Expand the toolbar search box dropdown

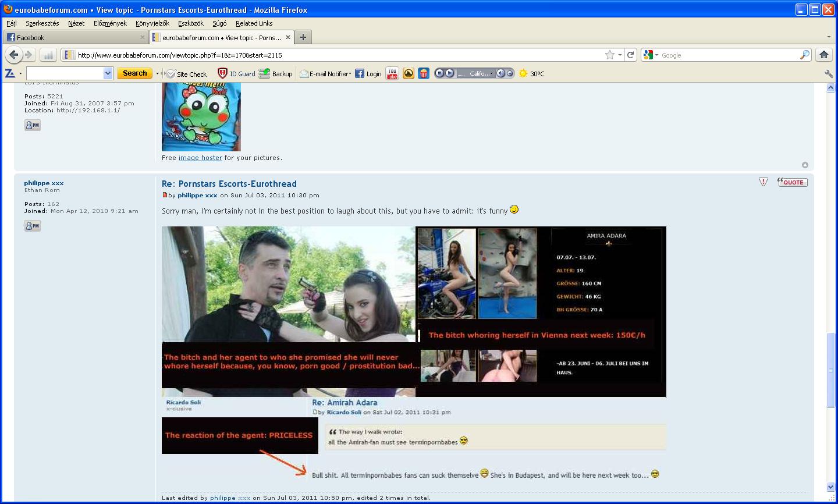tap(108, 73)
